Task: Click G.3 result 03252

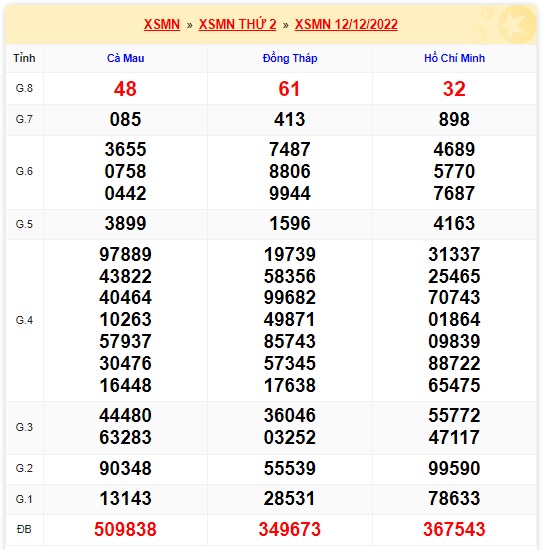Action: pyautogui.click(x=290, y=437)
